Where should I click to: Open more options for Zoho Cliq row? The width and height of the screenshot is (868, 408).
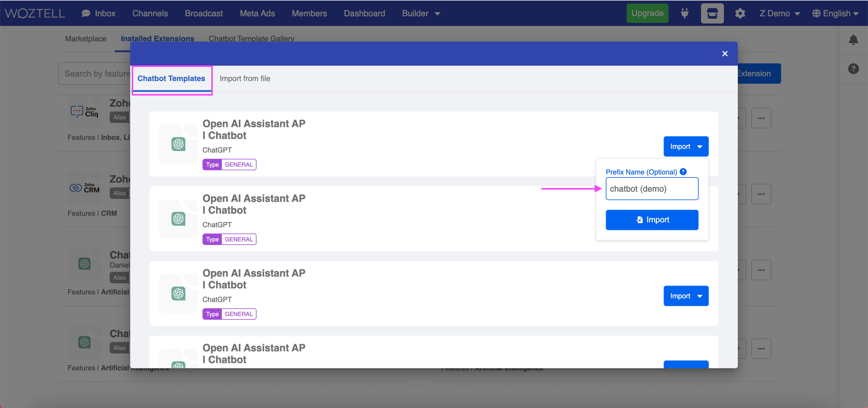pyautogui.click(x=761, y=118)
